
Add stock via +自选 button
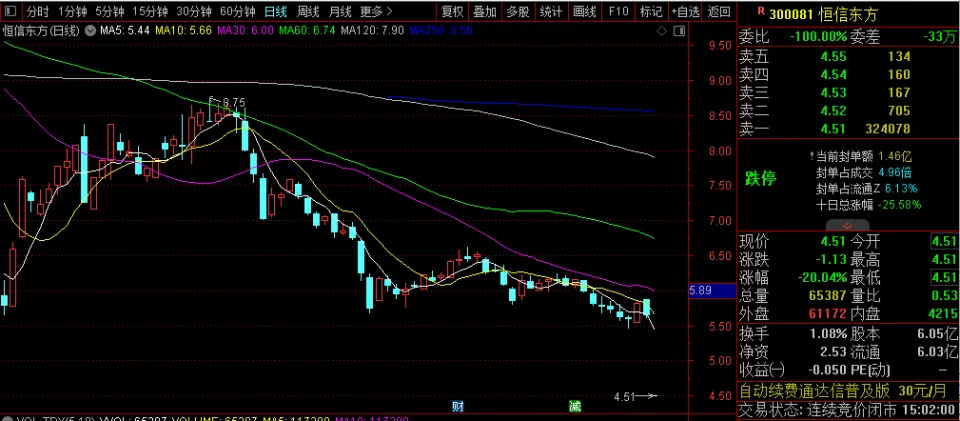click(685, 12)
